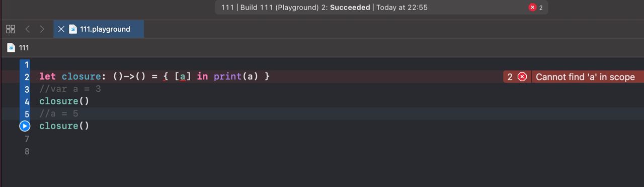Click the comment '//a = 5'
The image size is (644, 187).
(59, 114)
